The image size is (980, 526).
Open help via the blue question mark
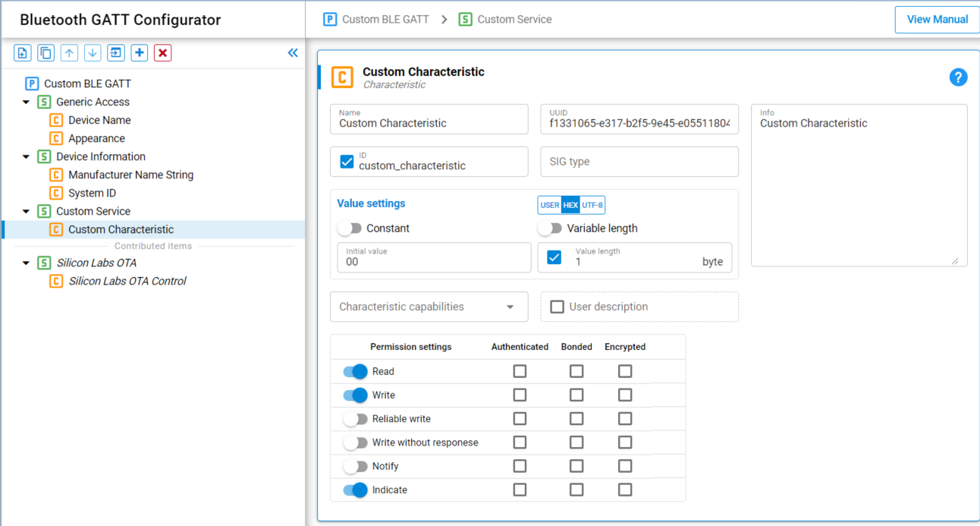[x=958, y=77]
